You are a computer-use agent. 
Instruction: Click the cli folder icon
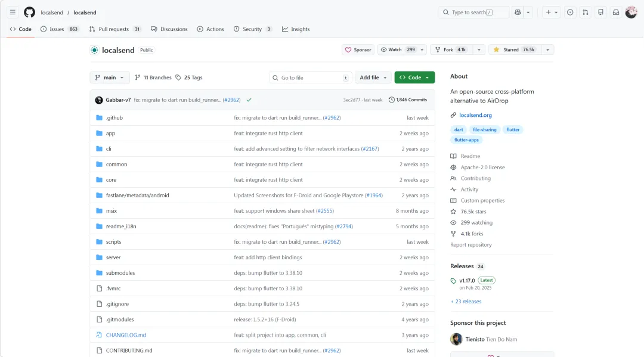(99, 149)
